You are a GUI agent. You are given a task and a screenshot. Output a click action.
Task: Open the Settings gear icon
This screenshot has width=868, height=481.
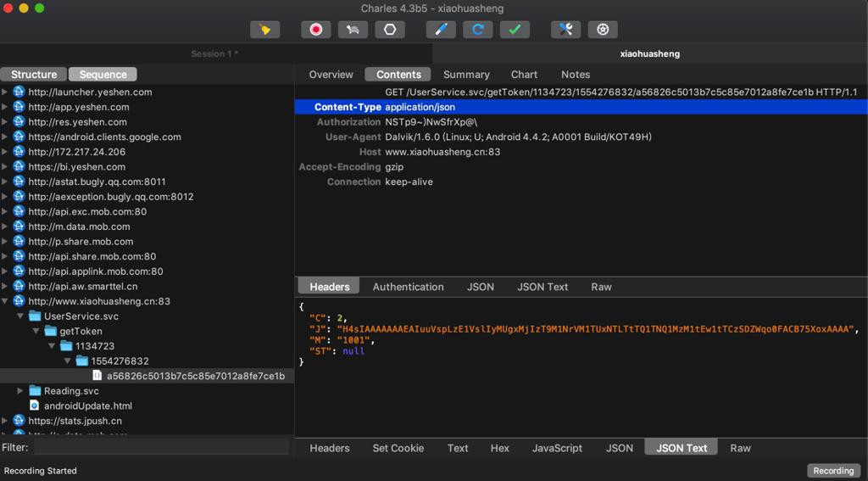coord(603,30)
